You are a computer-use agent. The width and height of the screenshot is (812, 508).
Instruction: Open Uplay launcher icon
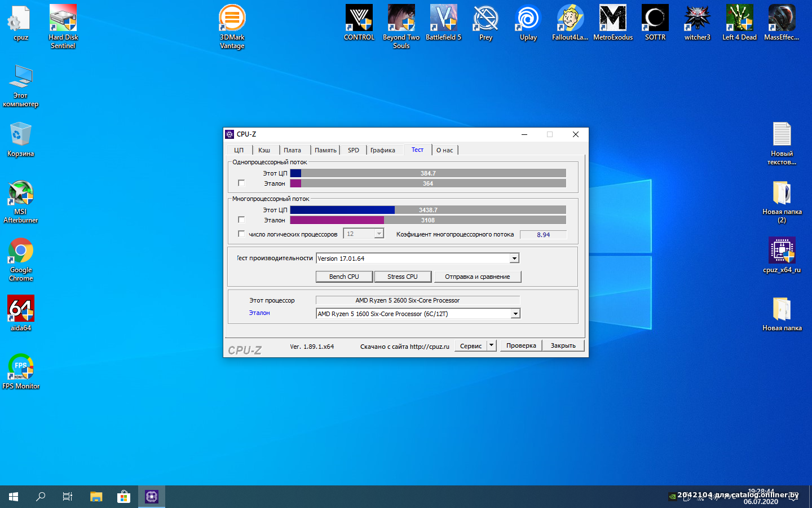click(528, 24)
